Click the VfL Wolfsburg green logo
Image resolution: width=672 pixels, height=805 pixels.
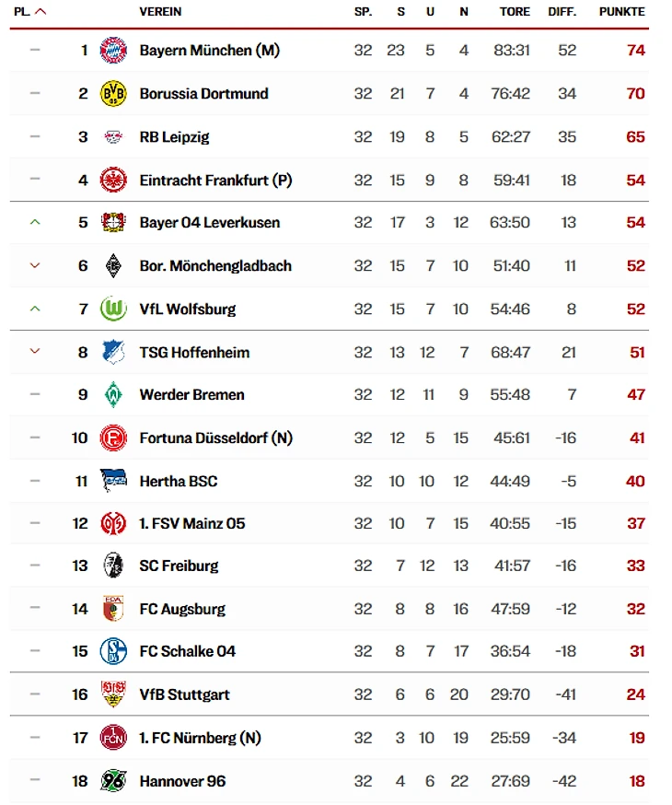[113, 309]
